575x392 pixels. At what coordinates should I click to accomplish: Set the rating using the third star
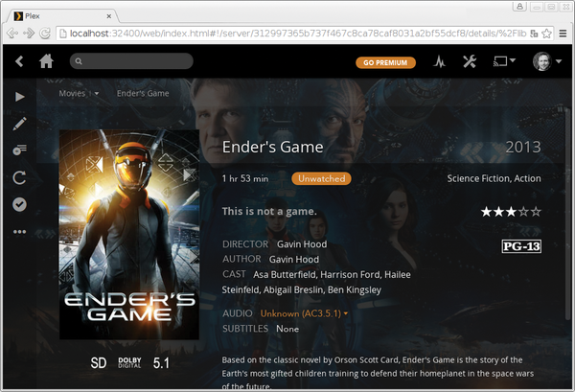[x=511, y=212]
